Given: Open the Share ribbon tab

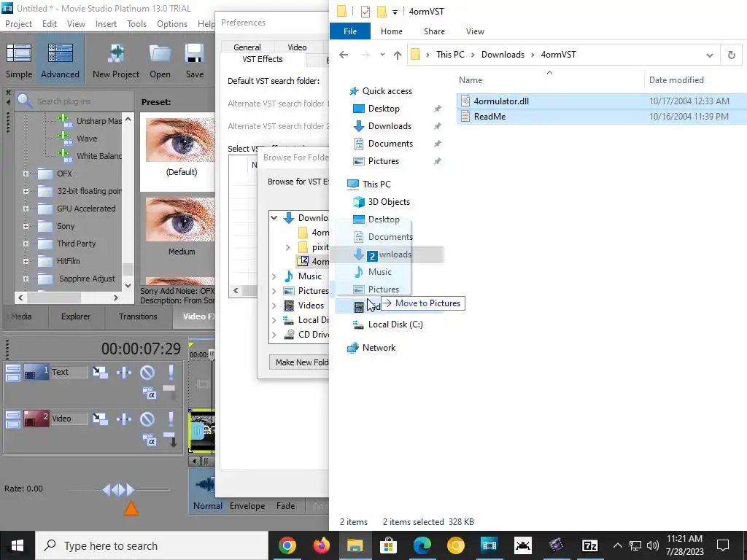Looking at the screenshot, I should 435,31.
